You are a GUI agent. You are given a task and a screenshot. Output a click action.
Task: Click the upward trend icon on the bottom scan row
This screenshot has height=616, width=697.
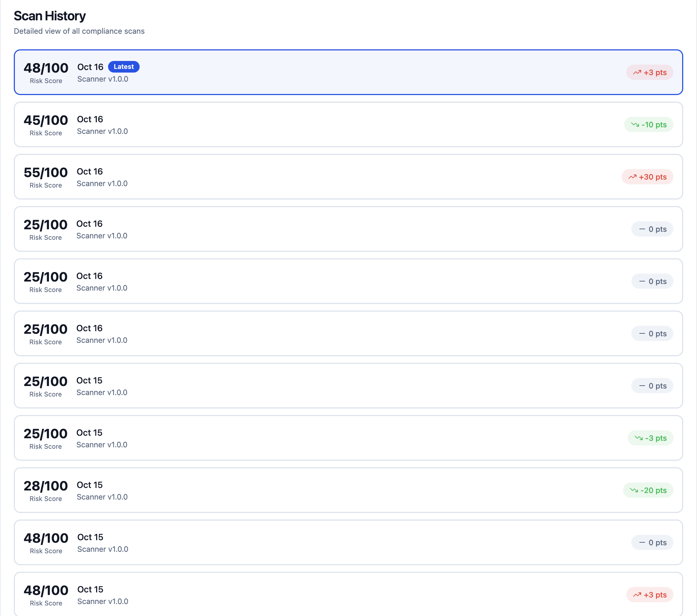(637, 595)
